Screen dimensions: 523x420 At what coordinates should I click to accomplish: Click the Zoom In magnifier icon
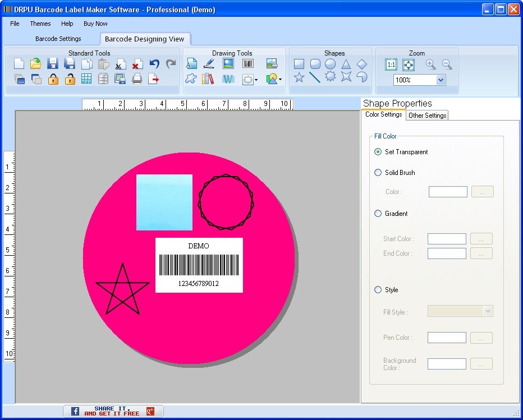431,64
